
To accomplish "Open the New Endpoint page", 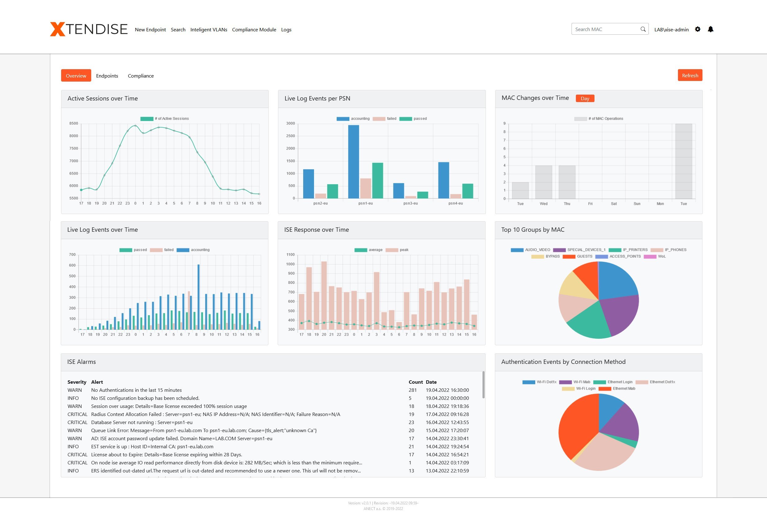I will [x=150, y=29].
